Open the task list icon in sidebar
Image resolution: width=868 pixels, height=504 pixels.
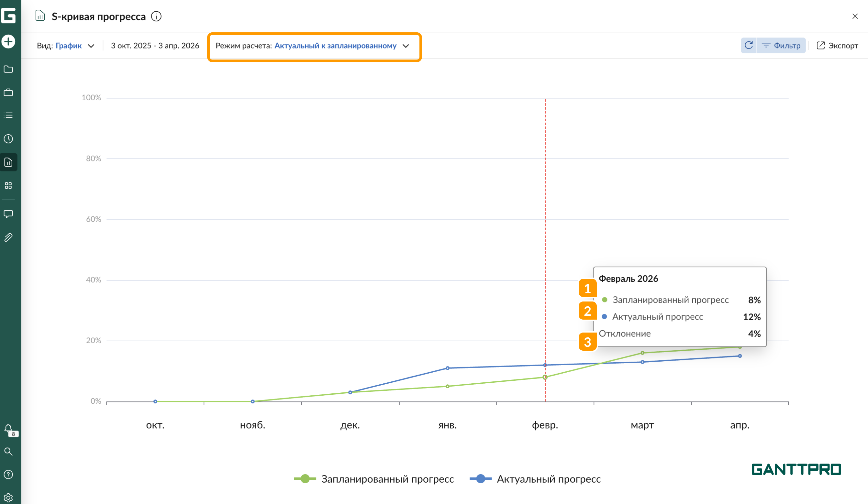pyautogui.click(x=8, y=115)
